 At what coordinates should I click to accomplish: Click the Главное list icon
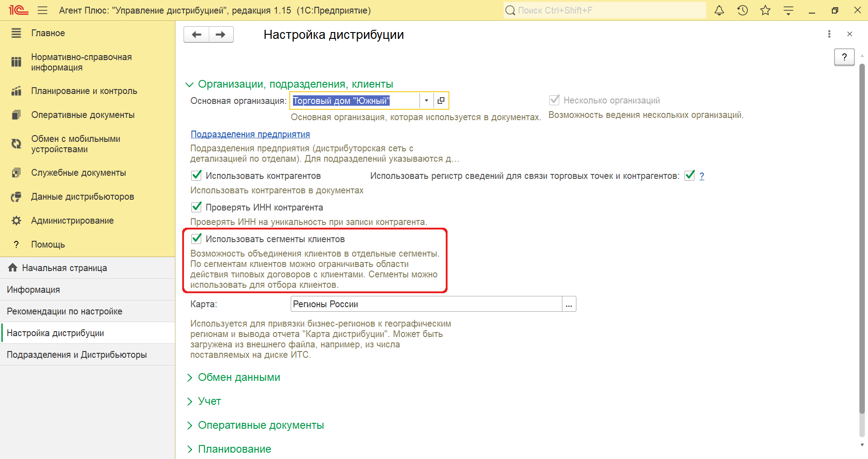click(x=16, y=33)
